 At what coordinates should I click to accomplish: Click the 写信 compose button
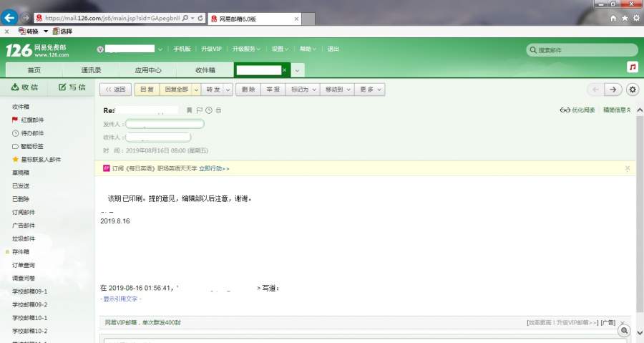coord(72,87)
